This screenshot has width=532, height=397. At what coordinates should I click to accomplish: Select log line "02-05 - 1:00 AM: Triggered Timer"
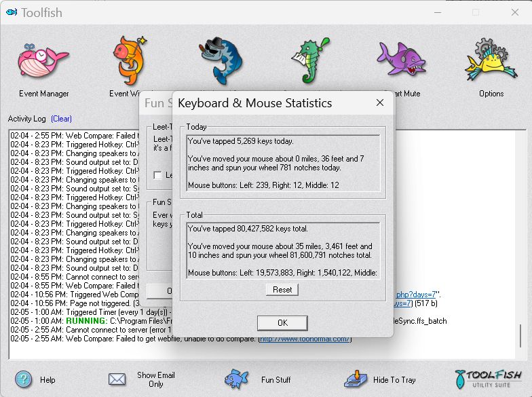91,312
